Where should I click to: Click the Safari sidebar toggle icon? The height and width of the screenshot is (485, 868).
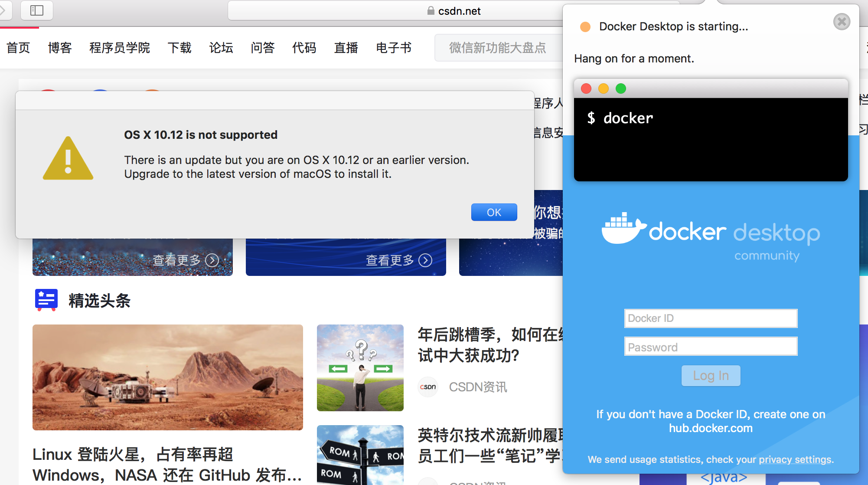click(37, 10)
